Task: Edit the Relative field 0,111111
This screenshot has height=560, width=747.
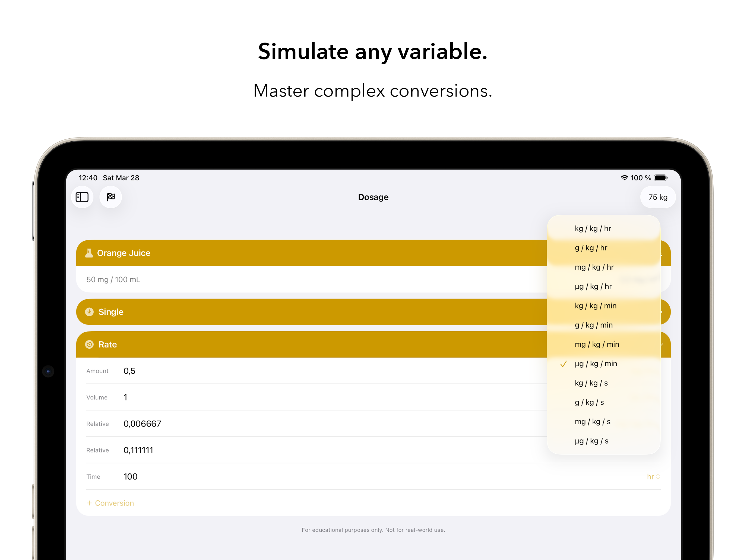Action: point(138,450)
